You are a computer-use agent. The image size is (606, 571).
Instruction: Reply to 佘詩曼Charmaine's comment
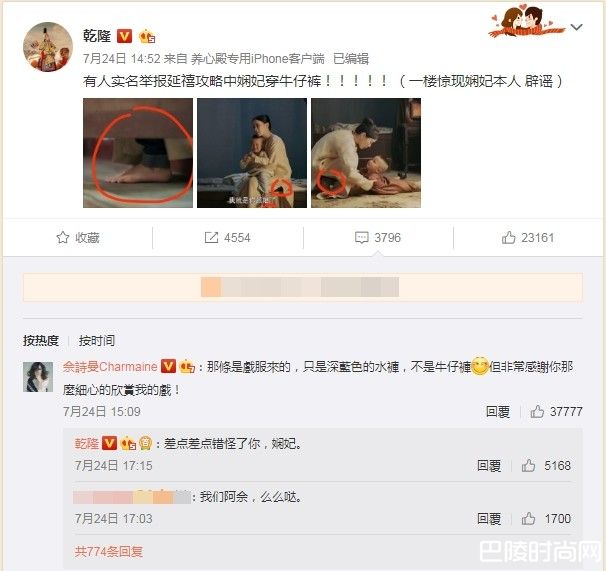click(498, 412)
